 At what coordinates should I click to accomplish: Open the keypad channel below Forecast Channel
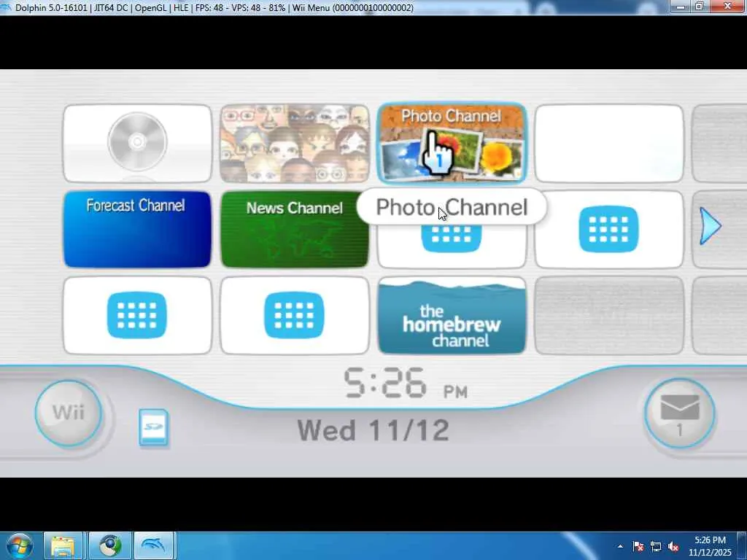pos(137,315)
